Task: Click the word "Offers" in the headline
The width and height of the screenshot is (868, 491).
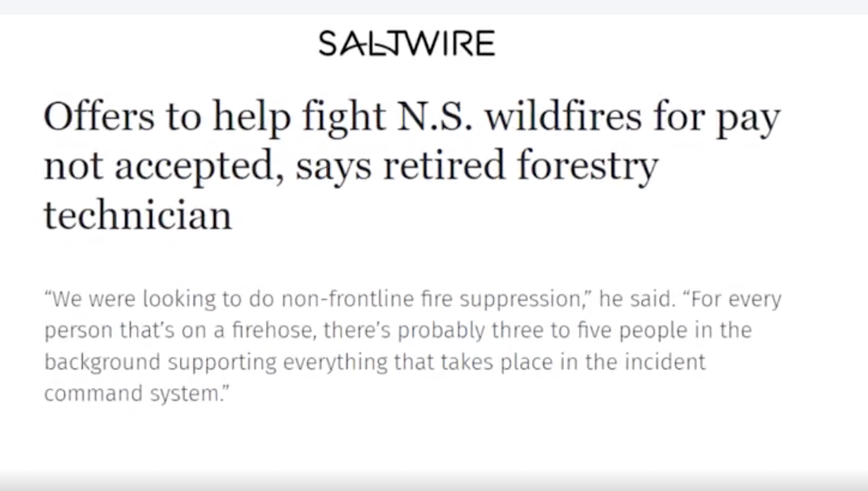Action: tap(99, 116)
